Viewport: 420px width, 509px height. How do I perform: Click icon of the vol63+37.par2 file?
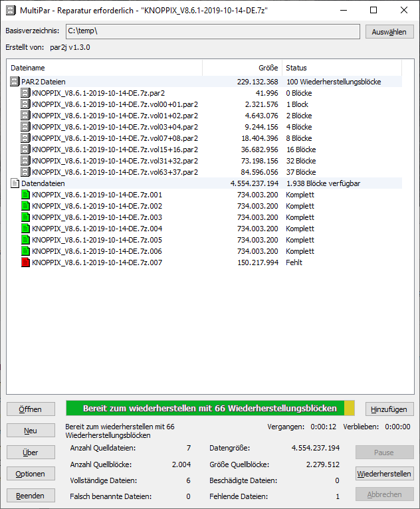point(25,172)
